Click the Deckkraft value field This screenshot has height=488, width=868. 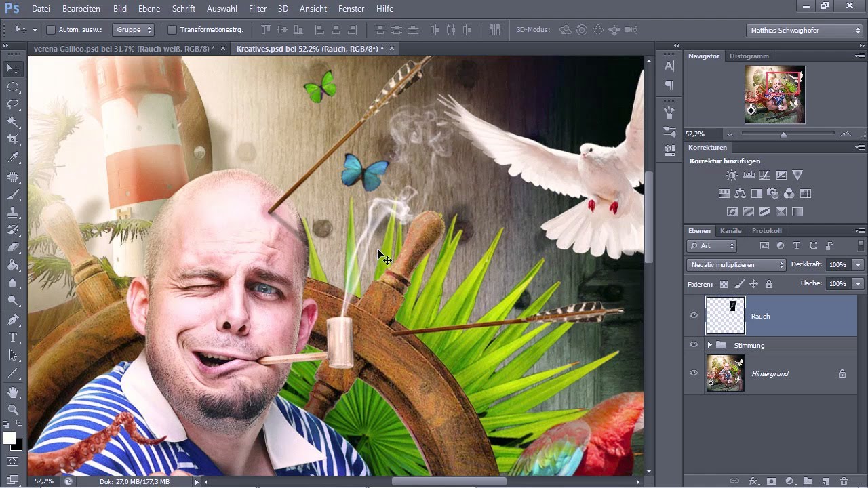coord(837,265)
